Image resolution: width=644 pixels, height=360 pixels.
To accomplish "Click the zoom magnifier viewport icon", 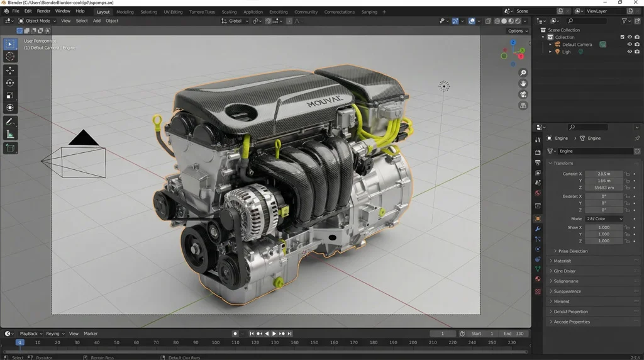I will 523,73.
